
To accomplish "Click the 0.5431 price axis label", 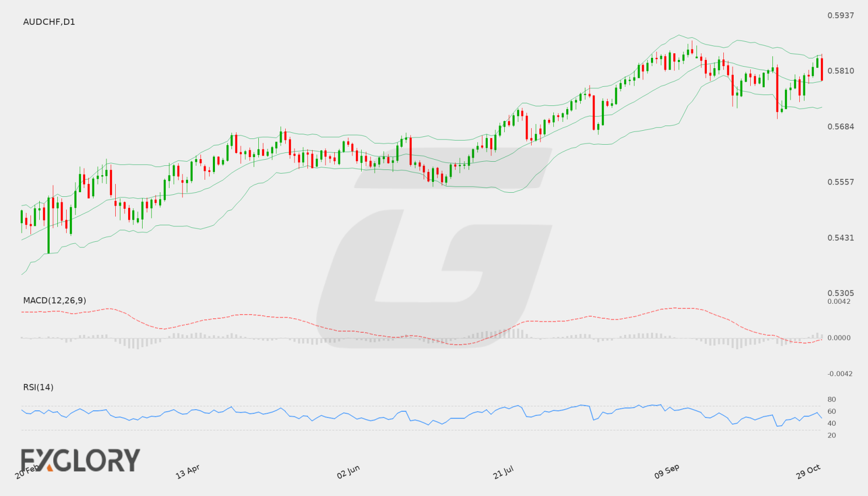I will coord(841,238).
